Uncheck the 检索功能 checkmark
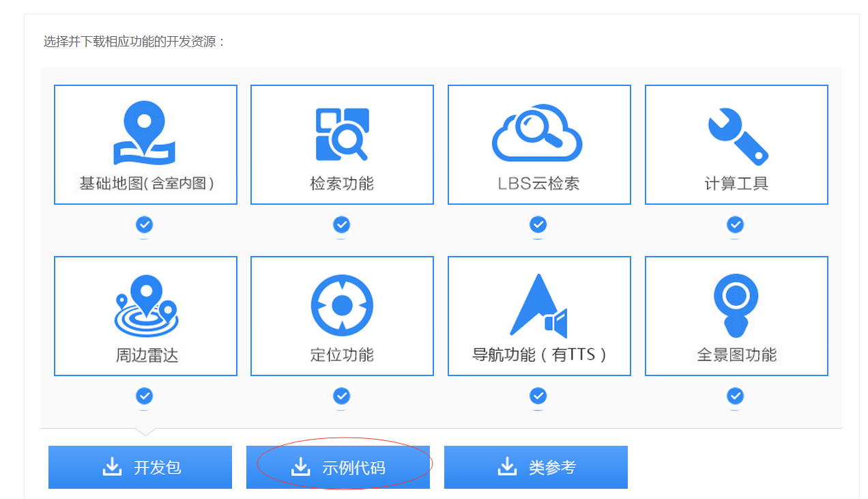This screenshot has height=499, width=868. [x=341, y=225]
